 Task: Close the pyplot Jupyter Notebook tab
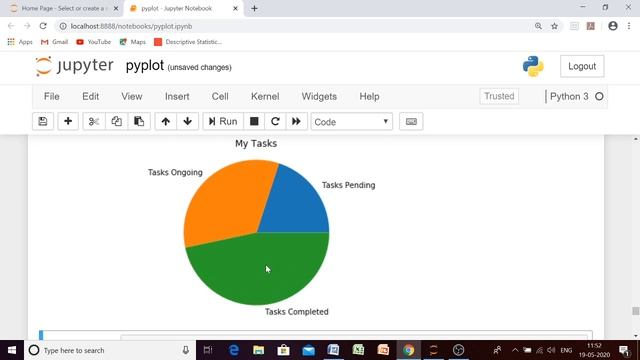coord(235,8)
